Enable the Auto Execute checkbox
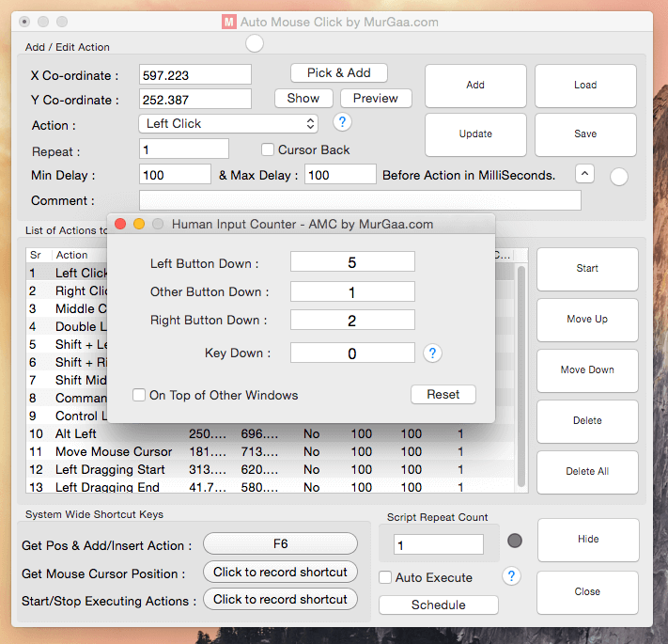Viewport: 668px width, 644px height. (x=385, y=577)
